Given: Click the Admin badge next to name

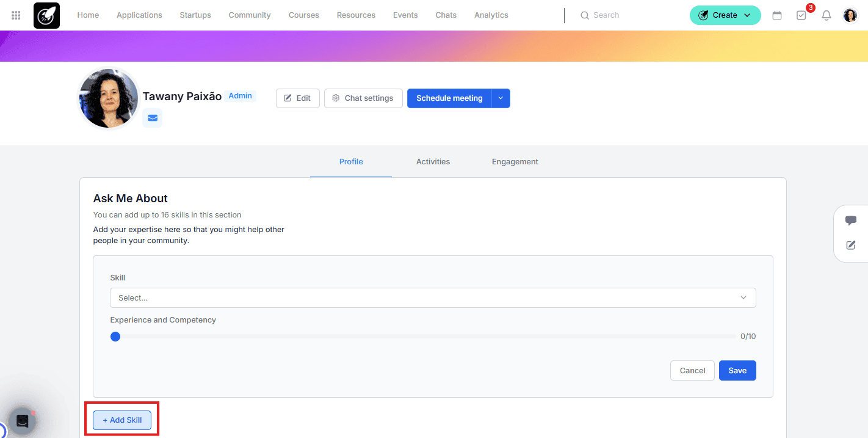Looking at the screenshot, I should click(241, 96).
